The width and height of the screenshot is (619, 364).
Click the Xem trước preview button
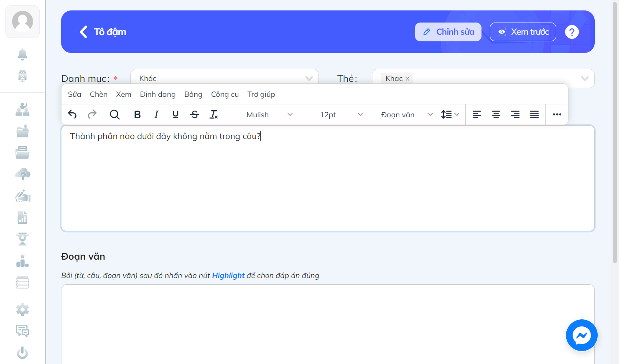pyautogui.click(x=523, y=32)
